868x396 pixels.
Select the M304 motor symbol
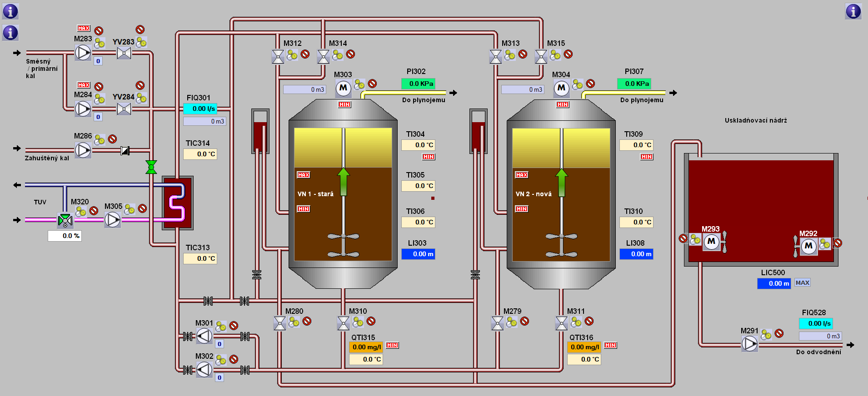(x=562, y=88)
